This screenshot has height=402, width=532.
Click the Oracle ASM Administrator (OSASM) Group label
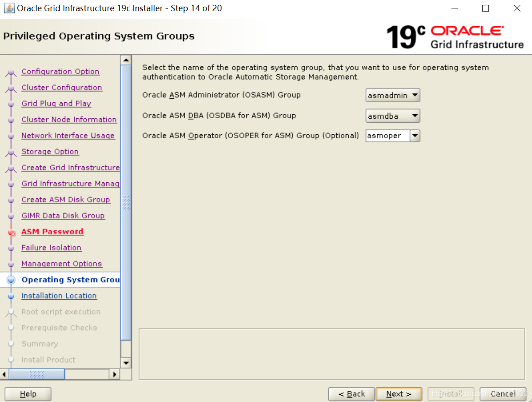[222, 95]
